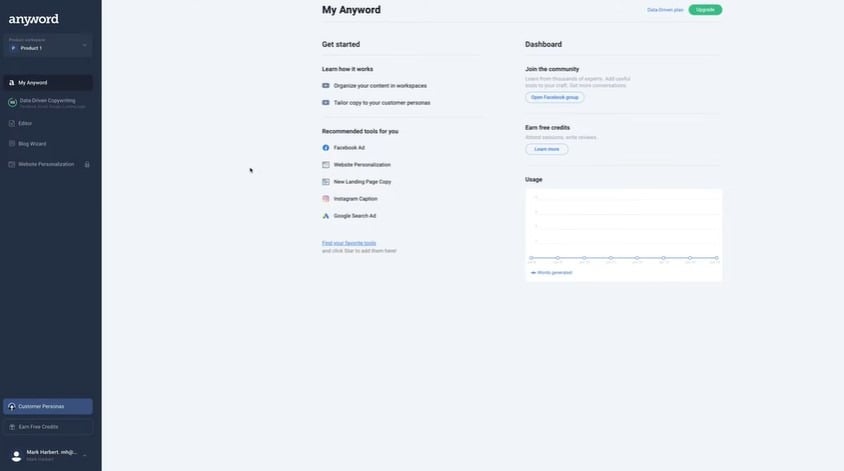This screenshot has width=844, height=471.
Task: Click the gift icon for Earn Free Credits
Action: coord(12,427)
